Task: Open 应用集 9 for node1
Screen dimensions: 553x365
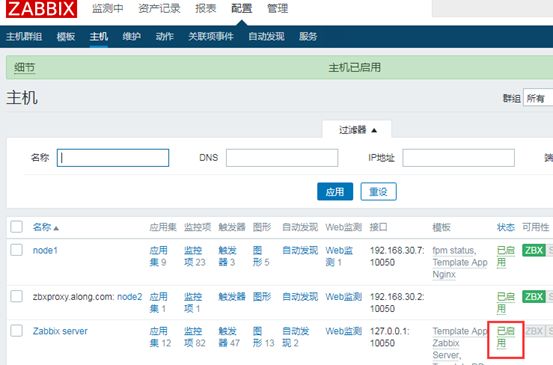Action: [158, 256]
